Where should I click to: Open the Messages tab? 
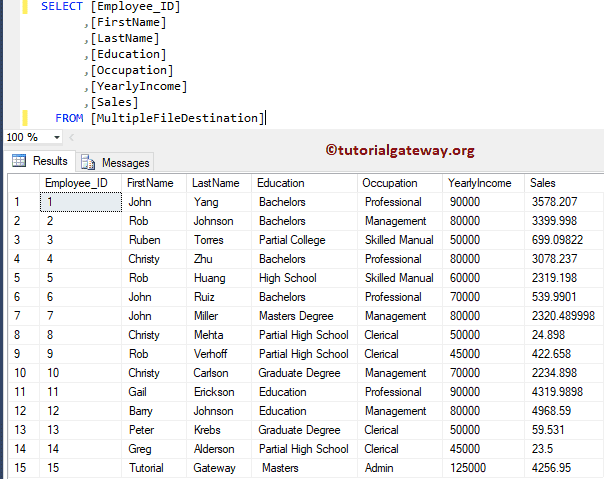pyautogui.click(x=125, y=162)
